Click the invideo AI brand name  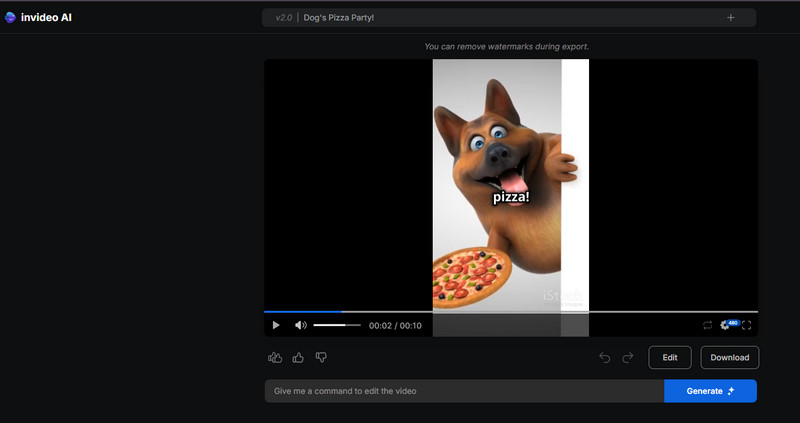click(46, 18)
